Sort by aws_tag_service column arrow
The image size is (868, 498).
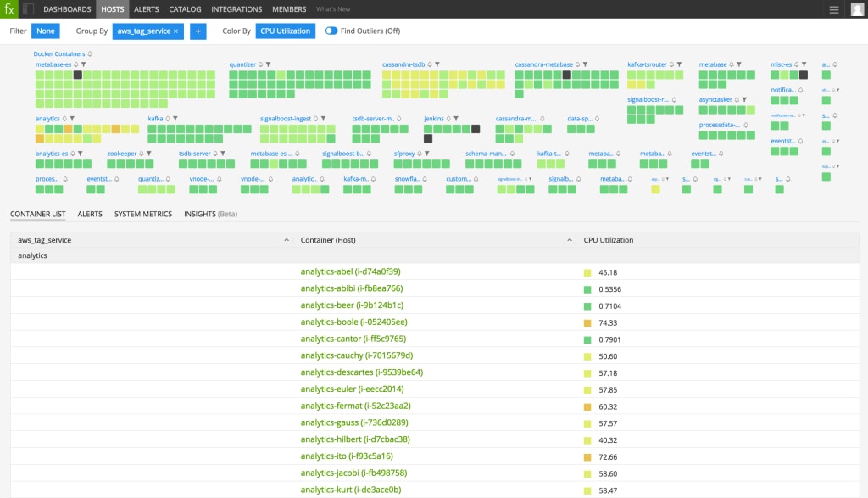tap(287, 240)
